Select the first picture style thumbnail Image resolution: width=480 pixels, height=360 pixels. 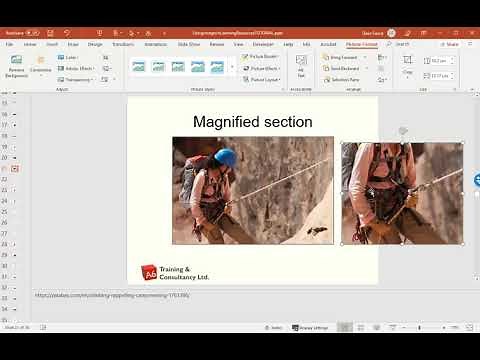[x=139, y=67]
